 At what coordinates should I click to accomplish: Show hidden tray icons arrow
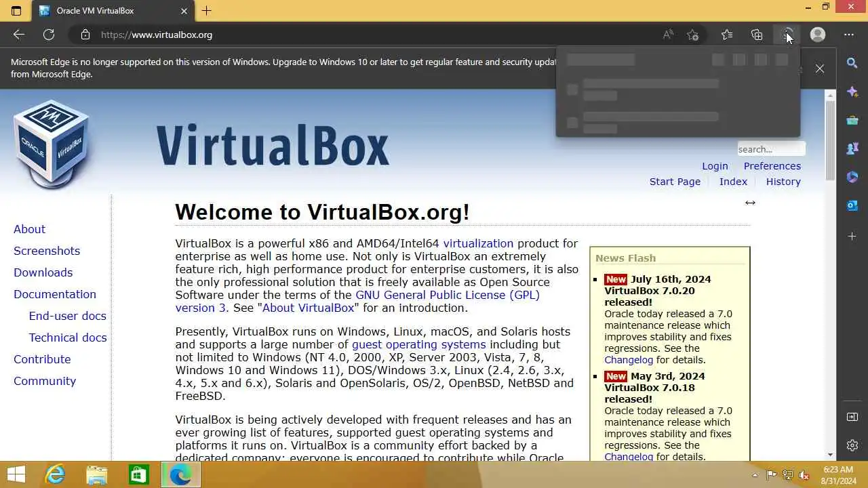[755, 475]
